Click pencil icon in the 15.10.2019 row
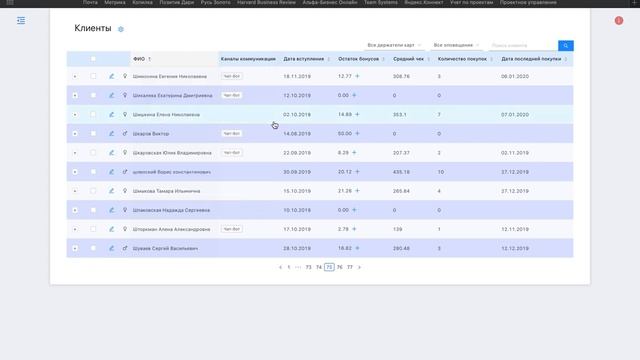Screen dimensions: 640x360 click(111, 191)
